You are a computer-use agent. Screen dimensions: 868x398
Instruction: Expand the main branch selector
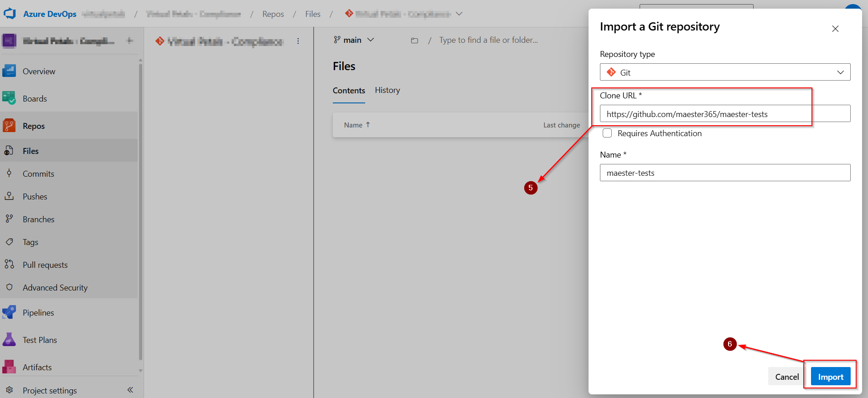pyautogui.click(x=354, y=40)
